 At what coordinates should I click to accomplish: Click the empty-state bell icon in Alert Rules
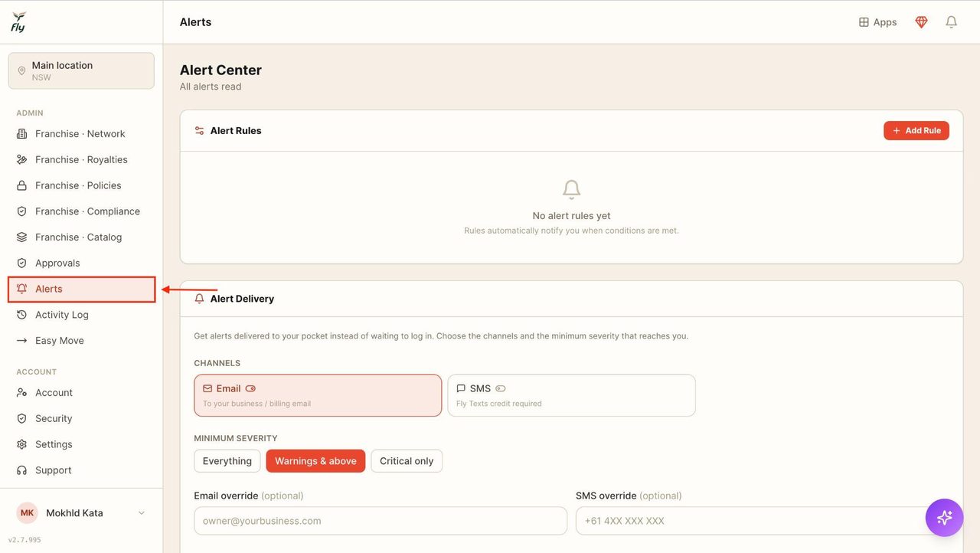(x=571, y=189)
